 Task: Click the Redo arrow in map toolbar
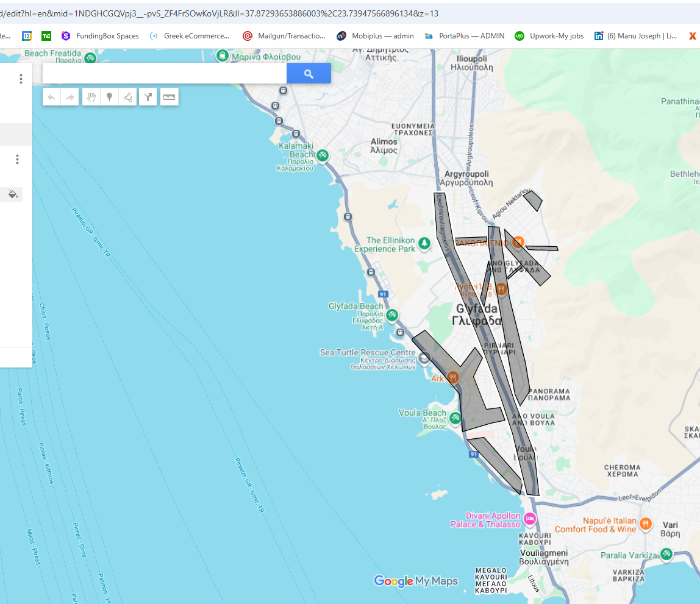tap(70, 97)
